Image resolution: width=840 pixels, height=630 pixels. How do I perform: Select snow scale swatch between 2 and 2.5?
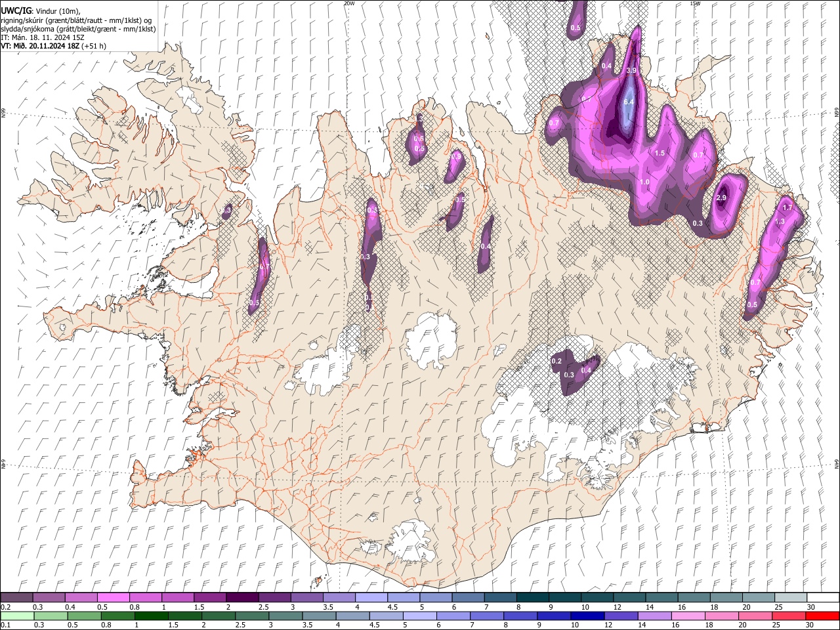click(241, 597)
